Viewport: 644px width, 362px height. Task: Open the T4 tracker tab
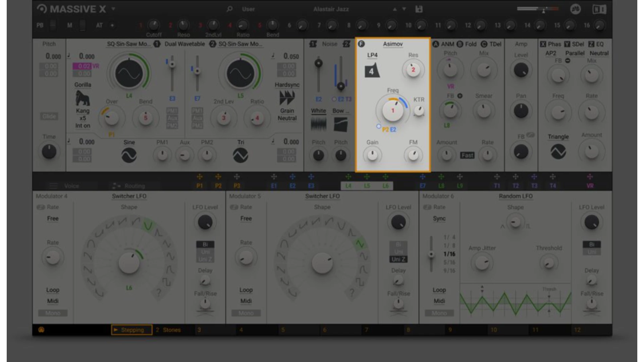(552, 186)
